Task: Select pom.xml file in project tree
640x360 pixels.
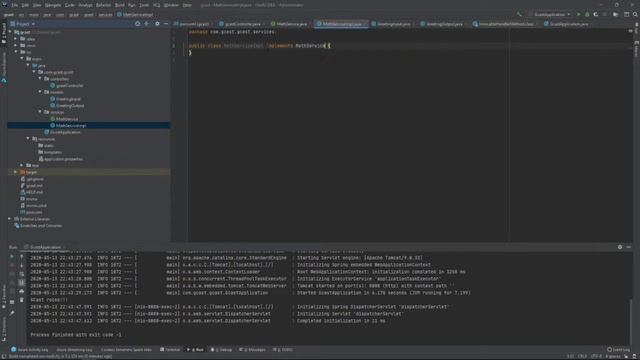Action: coord(31,212)
